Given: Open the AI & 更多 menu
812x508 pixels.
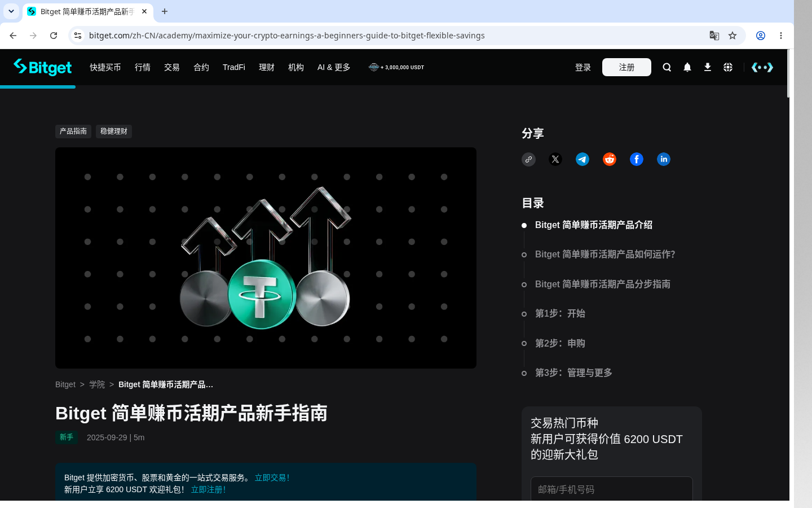Looking at the screenshot, I should [x=334, y=67].
